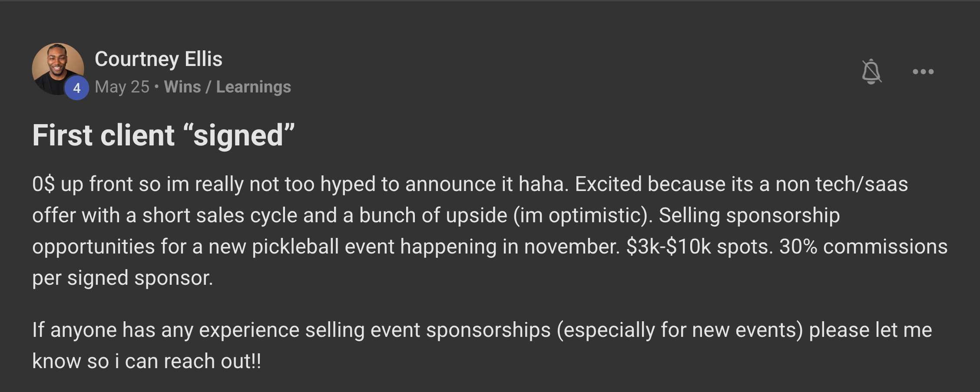This screenshot has height=392, width=980.
Task: Open the three-dot post options menu
Action: point(923,72)
